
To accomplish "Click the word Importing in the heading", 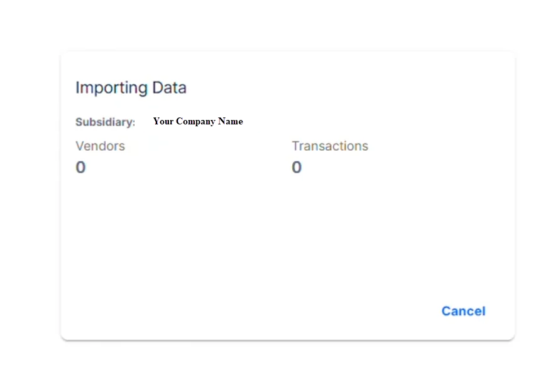I will (x=111, y=87).
